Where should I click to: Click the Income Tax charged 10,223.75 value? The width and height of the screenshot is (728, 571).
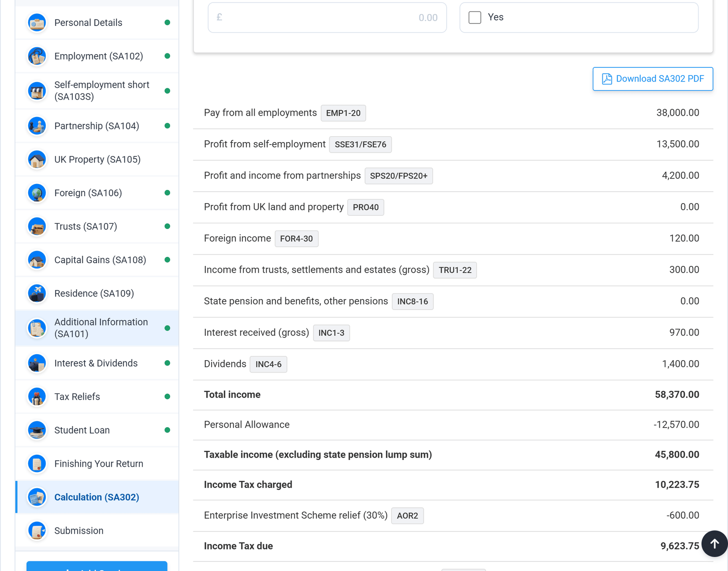[677, 485]
